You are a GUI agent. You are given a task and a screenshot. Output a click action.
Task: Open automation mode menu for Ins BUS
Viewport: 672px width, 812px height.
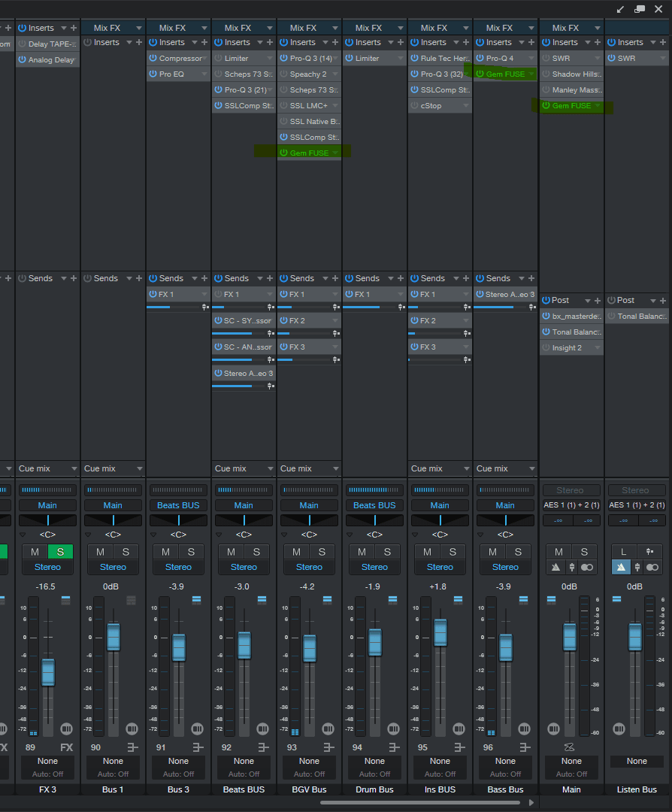440,774
